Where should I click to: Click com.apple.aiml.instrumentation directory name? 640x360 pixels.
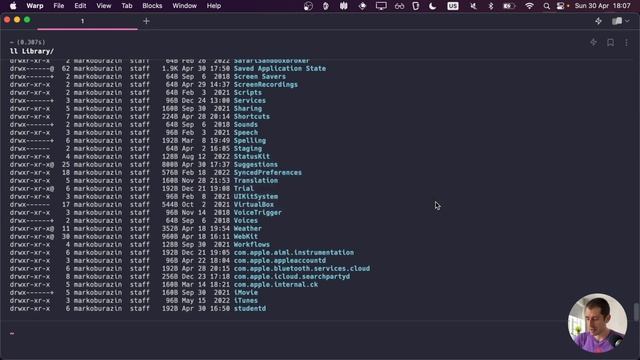pyautogui.click(x=294, y=252)
